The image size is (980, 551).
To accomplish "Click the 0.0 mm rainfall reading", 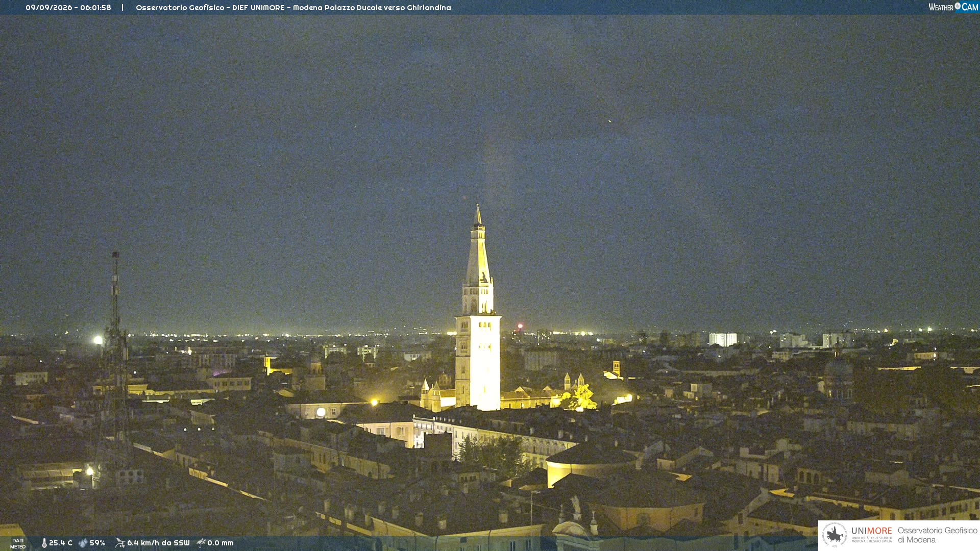I will [x=220, y=543].
